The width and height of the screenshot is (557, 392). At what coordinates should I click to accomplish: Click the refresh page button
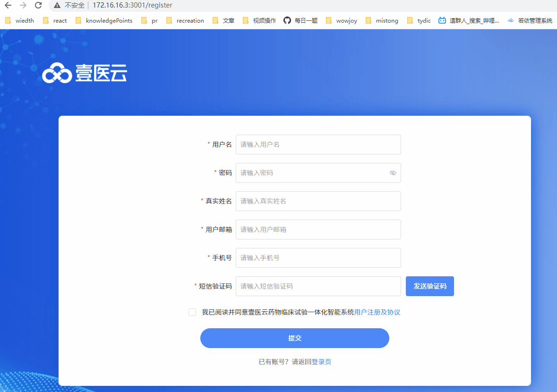click(38, 7)
